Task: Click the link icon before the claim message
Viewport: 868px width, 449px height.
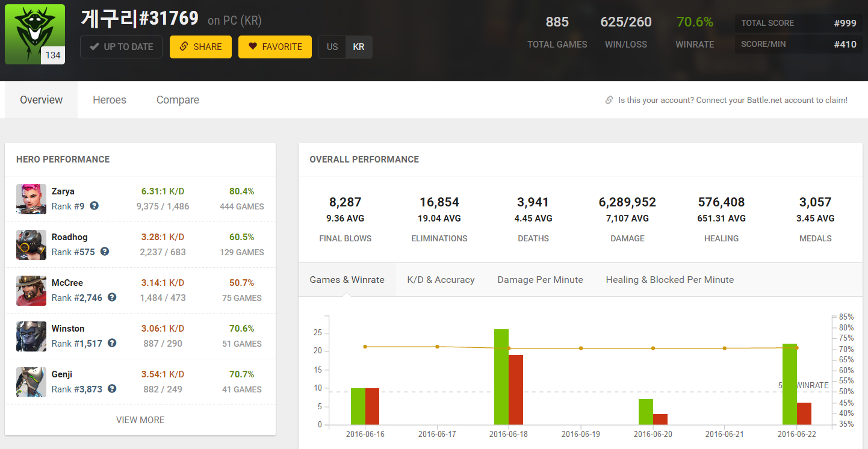Action: tap(609, 101)
